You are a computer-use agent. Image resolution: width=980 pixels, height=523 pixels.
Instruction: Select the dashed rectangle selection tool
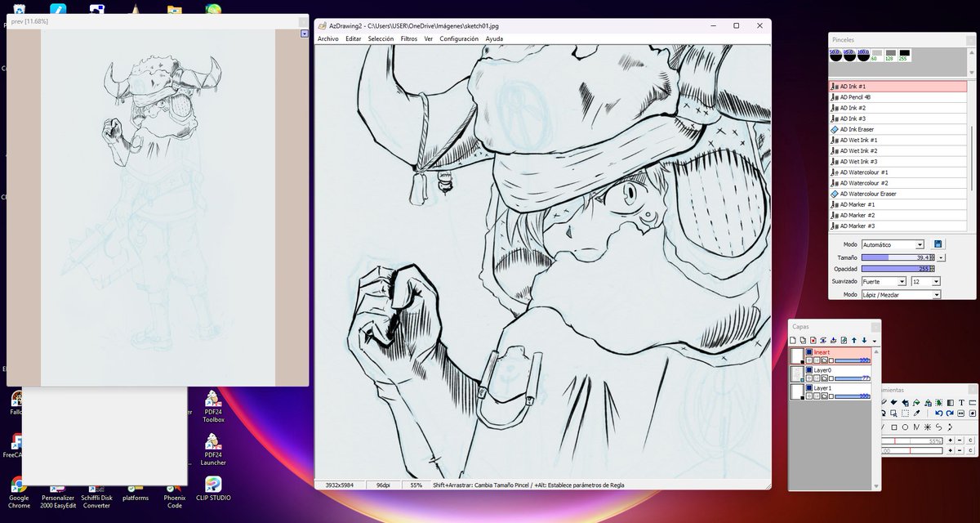tap(905, 413)
